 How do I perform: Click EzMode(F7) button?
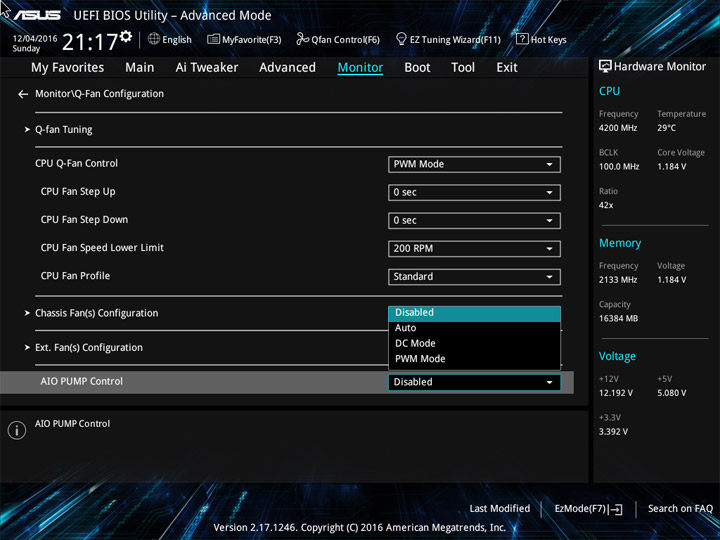588,509
